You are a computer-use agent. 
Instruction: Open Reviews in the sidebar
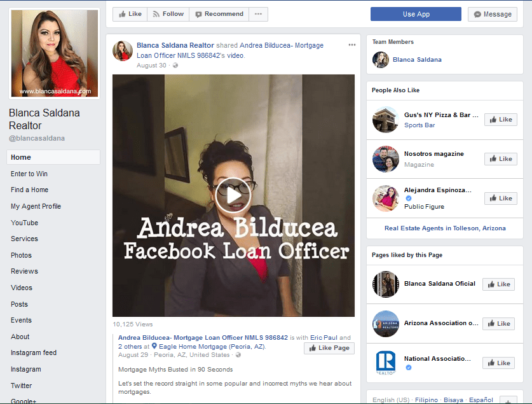(24, 271)
